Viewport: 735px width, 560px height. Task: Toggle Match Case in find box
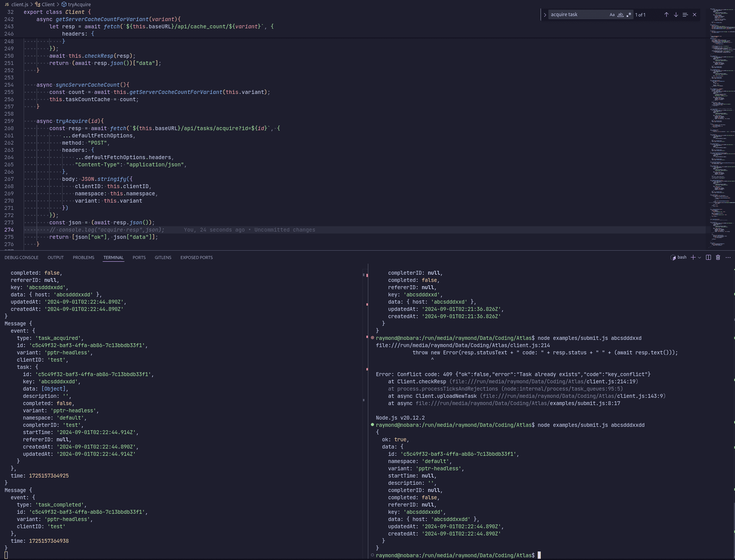612,15
